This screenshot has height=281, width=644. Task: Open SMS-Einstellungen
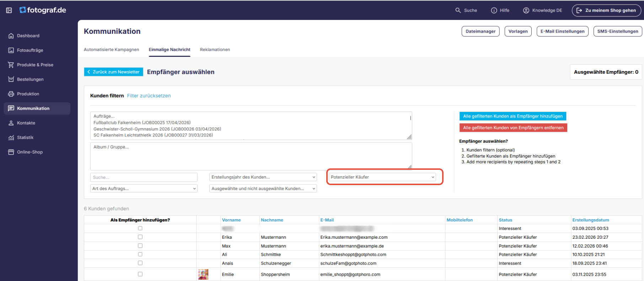coord(618,31)
